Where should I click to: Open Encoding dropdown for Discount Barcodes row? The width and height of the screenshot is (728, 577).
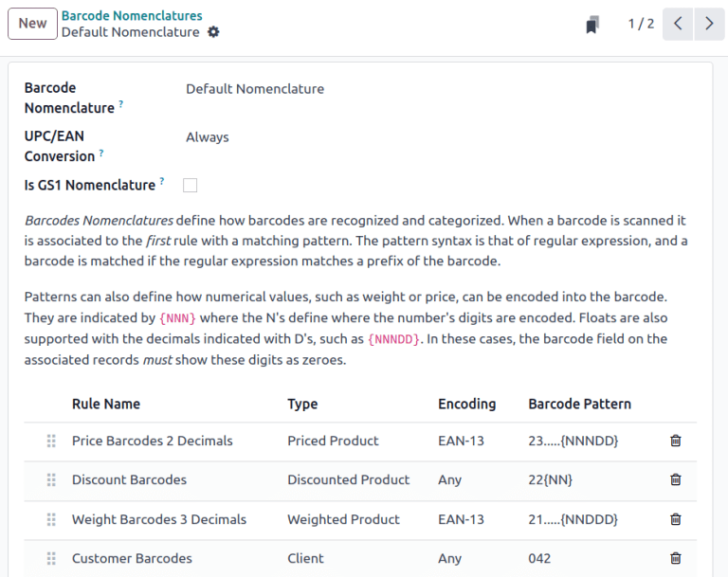[x=450, y=479]
